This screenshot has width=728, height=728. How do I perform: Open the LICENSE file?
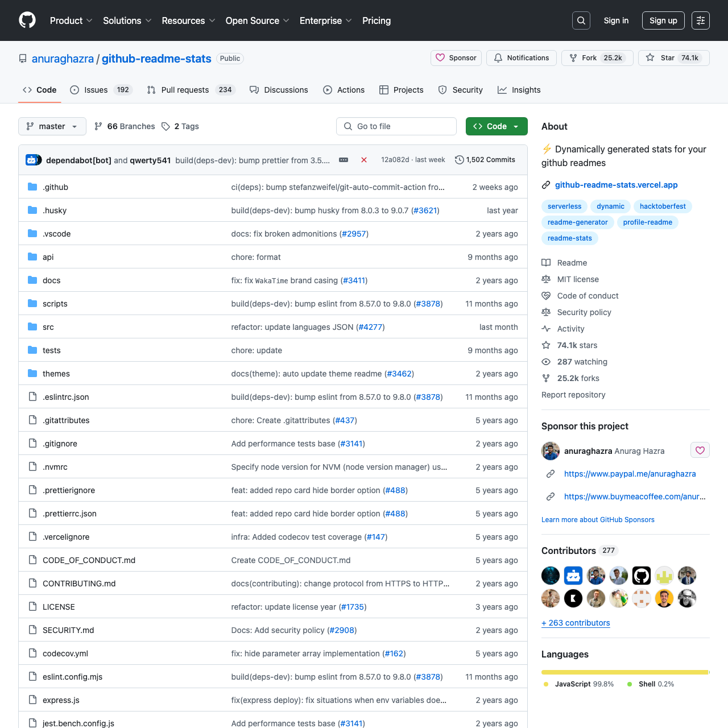tap(59, 607)
